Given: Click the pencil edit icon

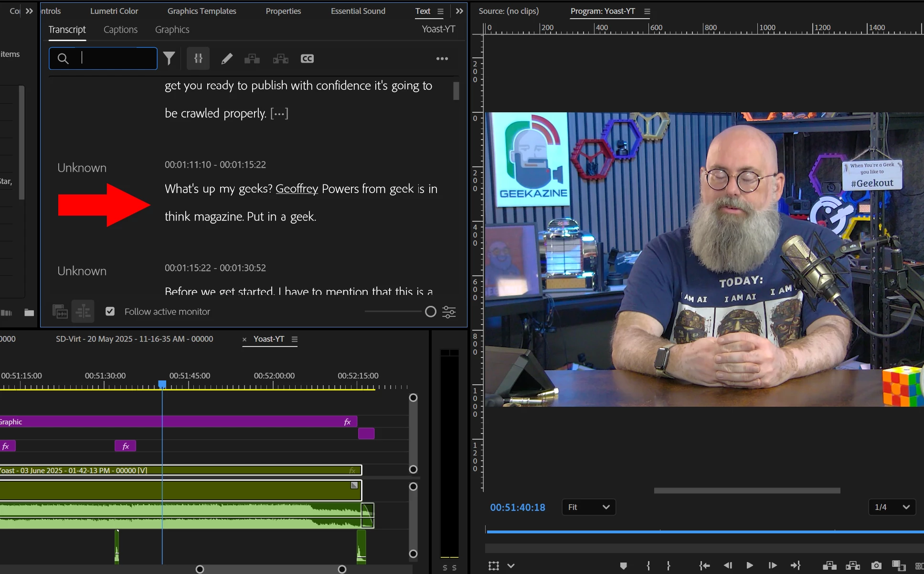Looking at the screenshot, I should pyautogui.click(x=227, y=58).
